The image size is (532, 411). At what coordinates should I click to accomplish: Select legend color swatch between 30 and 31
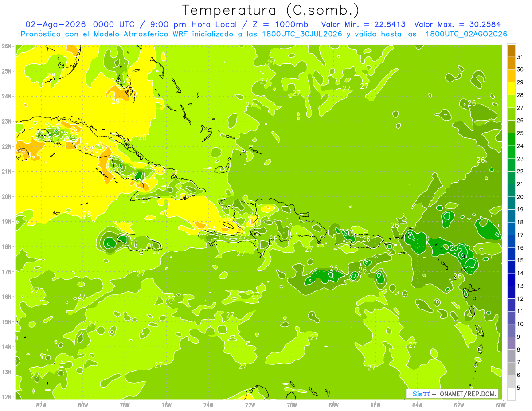click(511, 63)
